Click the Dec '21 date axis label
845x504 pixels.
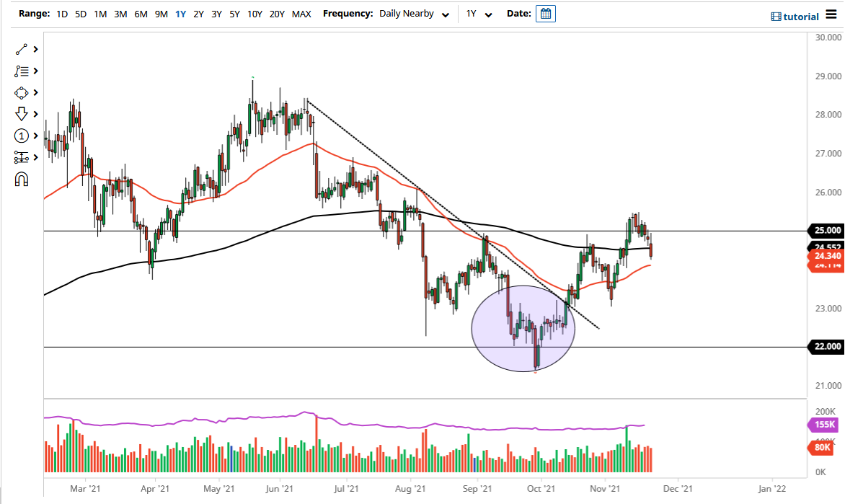[x=678, y=488]
